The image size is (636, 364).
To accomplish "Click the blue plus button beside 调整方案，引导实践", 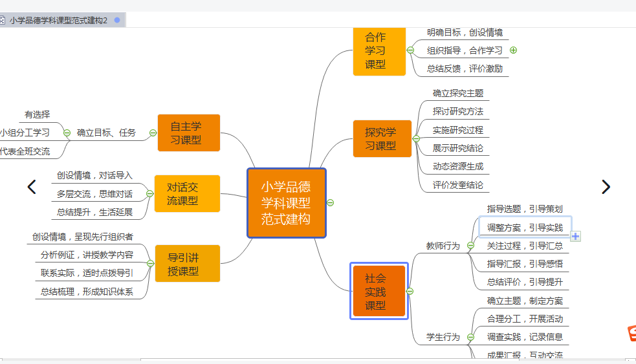I will 575,237.
